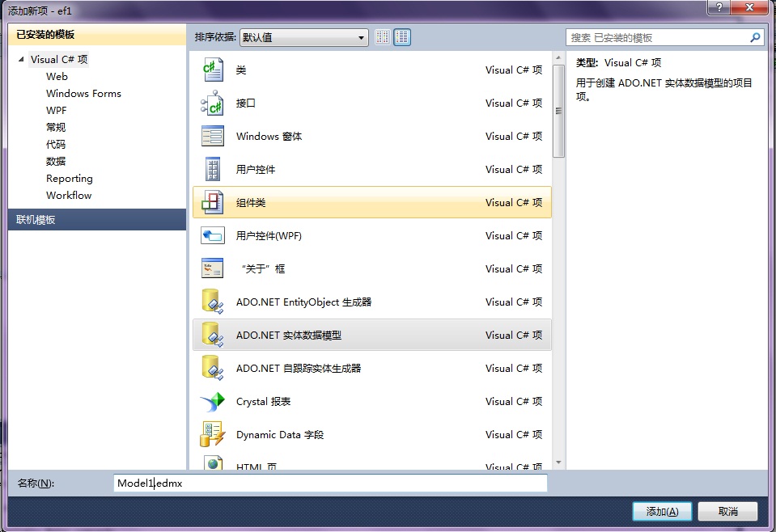Image resolution: width=776 pixels, height=532 pixels.
Task: Select Windows Forms category in tree
Action: click(83, 94)
